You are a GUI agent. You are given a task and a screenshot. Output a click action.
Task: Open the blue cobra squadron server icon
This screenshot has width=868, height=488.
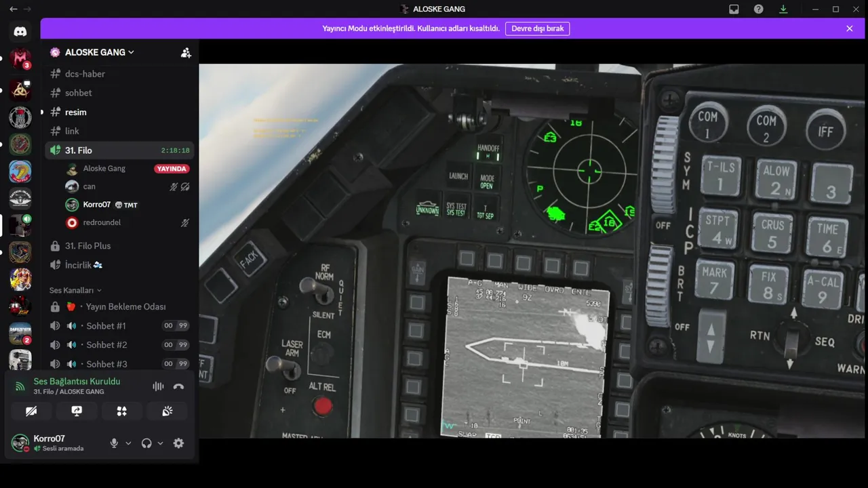[x=20, y=171]
